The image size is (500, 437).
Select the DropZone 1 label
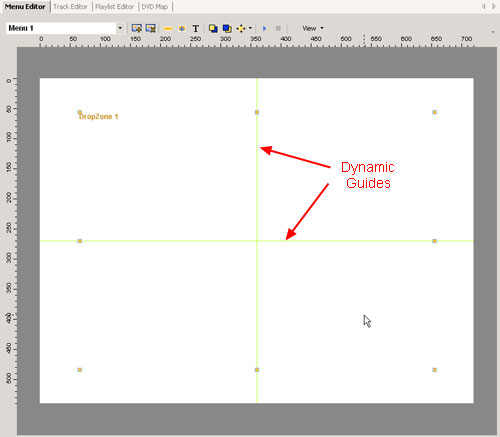99,116
